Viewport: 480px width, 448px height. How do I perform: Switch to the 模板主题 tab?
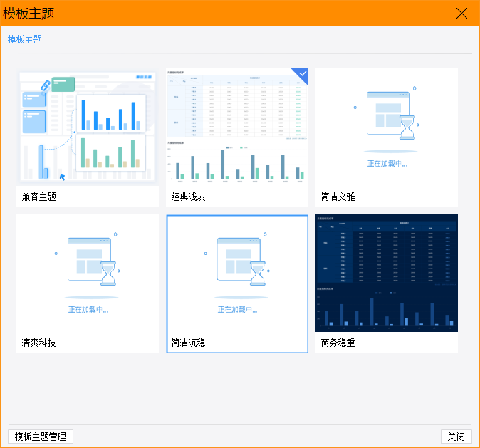(25, 39)
